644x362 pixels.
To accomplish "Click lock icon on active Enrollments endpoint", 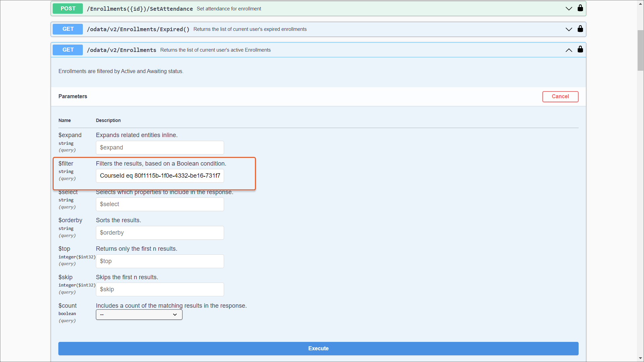I will [x=580, y=50].
